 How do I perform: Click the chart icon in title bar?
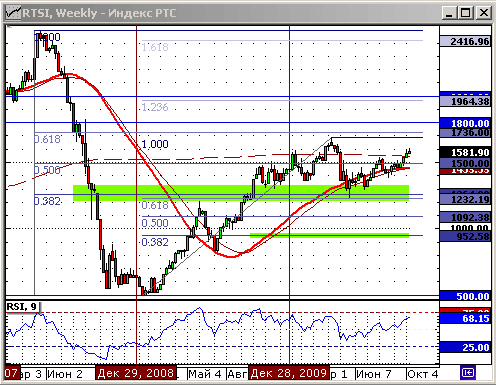13,13
